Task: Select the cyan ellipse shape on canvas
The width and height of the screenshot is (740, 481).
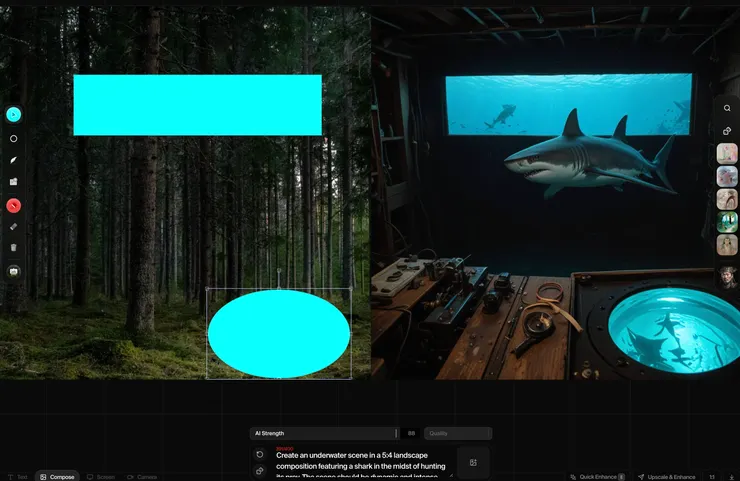Action: 279,334
